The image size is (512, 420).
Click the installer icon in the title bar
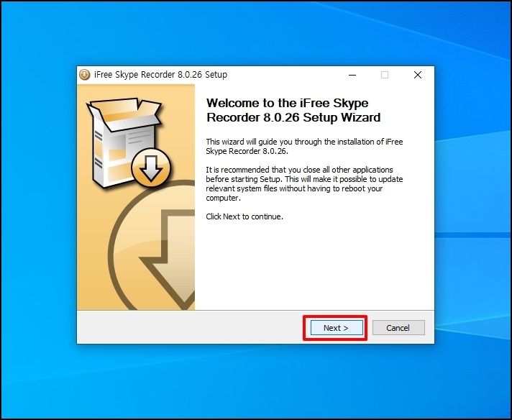(x=85, y=75)
